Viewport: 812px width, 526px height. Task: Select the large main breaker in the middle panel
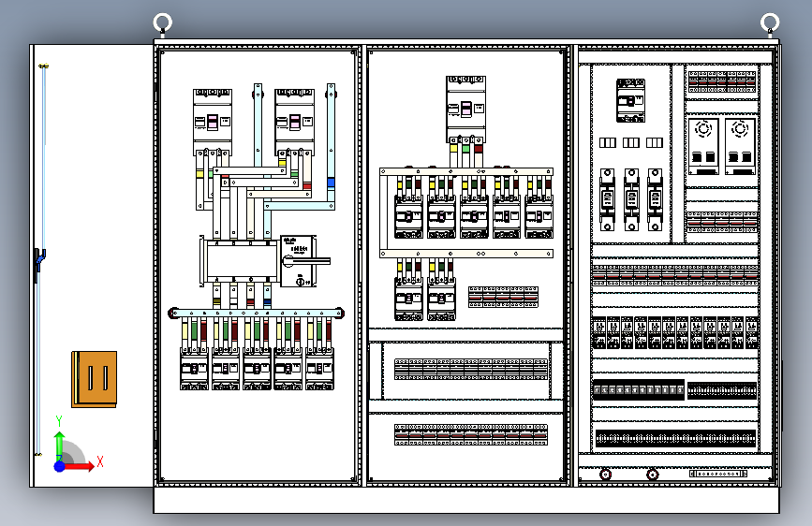465,110
